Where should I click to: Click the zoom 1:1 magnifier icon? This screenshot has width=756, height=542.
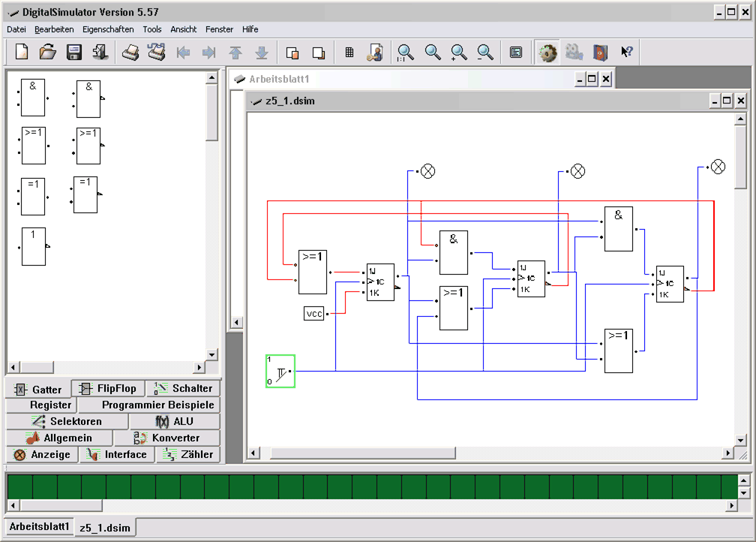click(406, 52)
